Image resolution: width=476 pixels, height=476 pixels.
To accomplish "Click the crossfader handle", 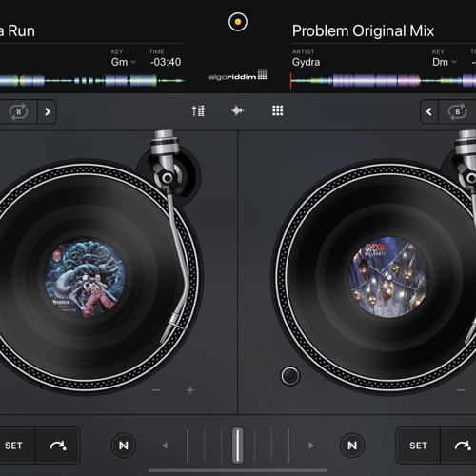I will click(238, 446).
